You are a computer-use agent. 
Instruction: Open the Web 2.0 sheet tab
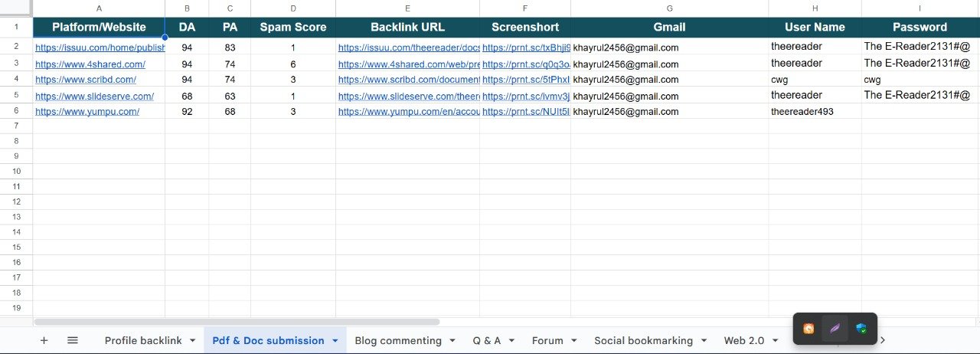(744, 340)
